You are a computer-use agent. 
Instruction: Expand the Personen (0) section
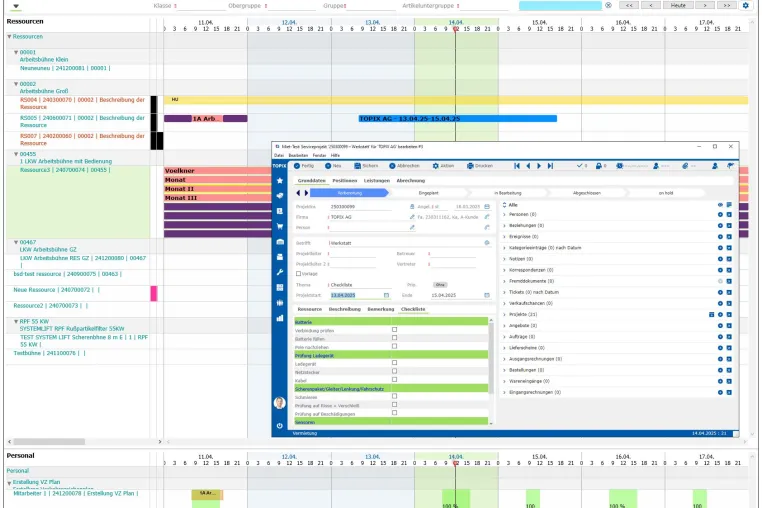504,214
